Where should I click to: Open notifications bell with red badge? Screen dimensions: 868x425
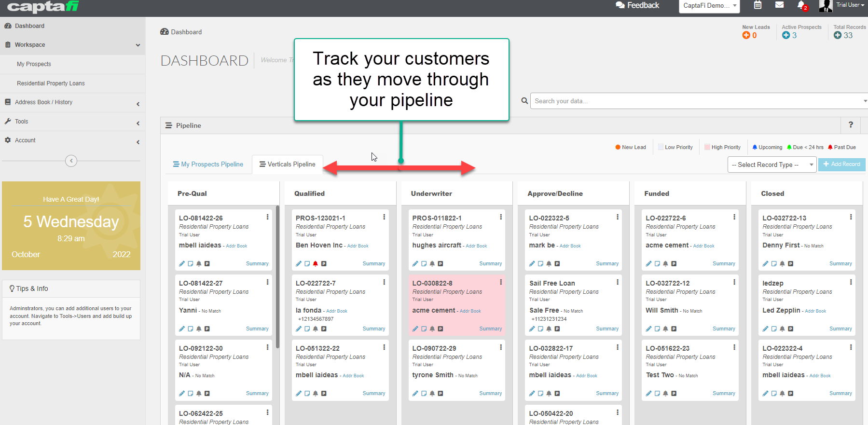coord(801,5)
